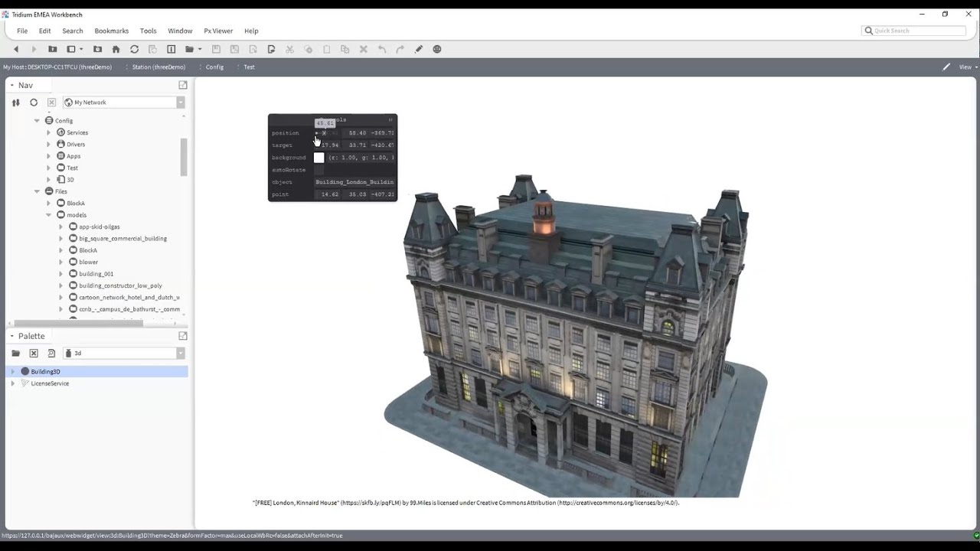This screenshot has height=551, width=980.
Task: Select the 3D tree item under Config
Action: click(70, 180)
